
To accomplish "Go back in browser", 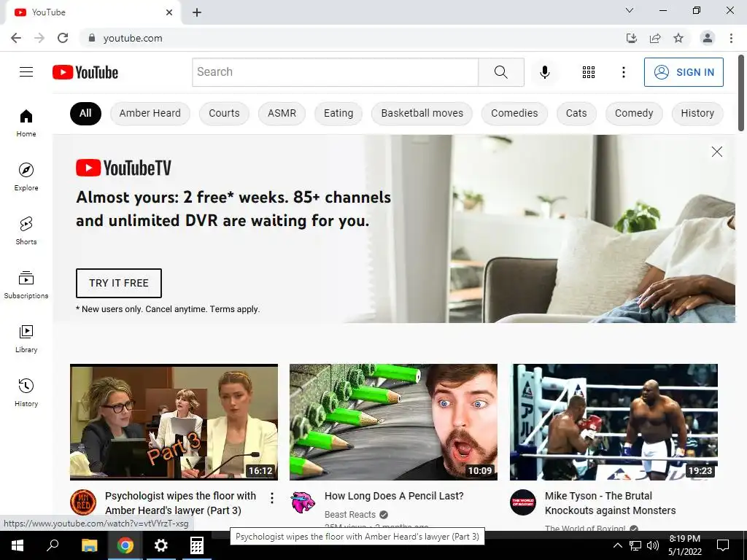I will (x=16, y=38).
